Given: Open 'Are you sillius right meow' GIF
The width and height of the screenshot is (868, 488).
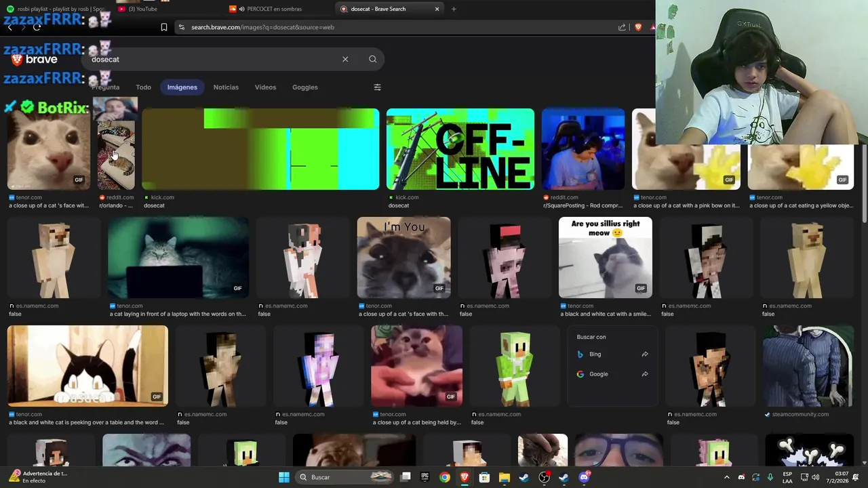Looking at the screenshot, I should (605, 258).
